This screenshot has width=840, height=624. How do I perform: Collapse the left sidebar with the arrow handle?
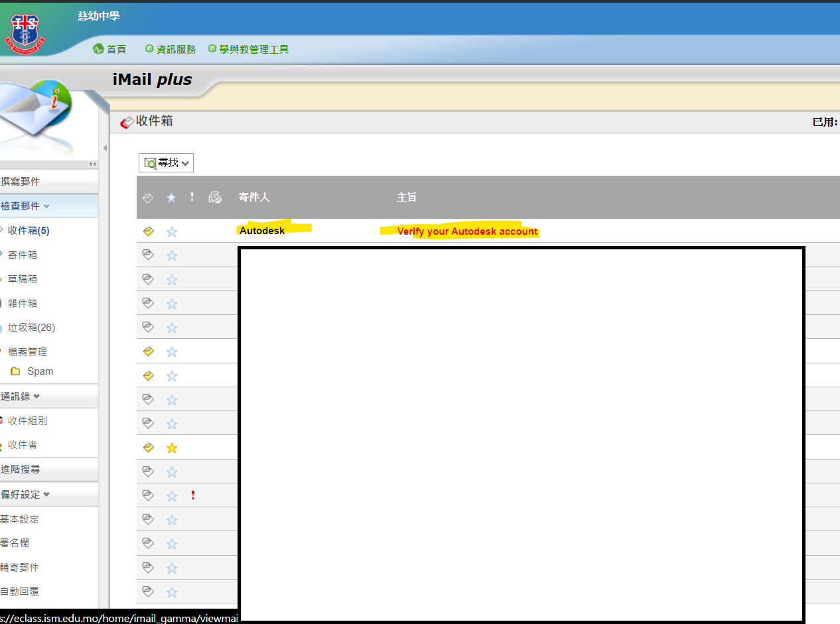[104, 148]
